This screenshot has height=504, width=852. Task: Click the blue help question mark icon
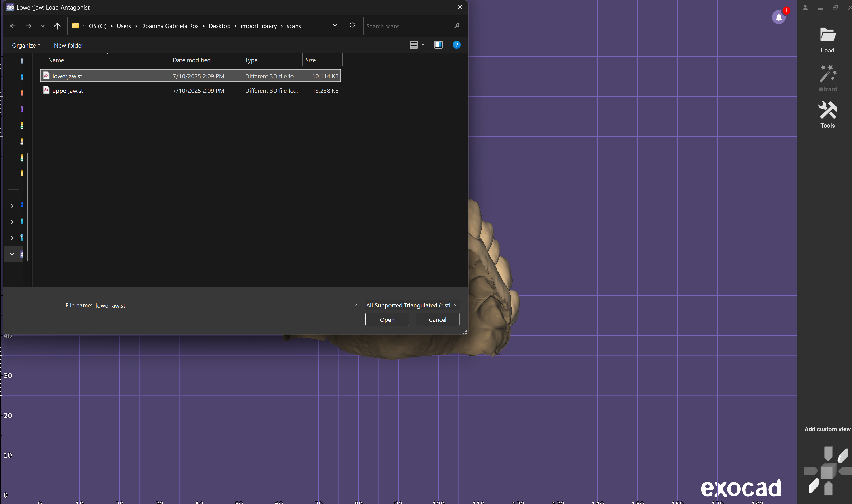[456, 45]
